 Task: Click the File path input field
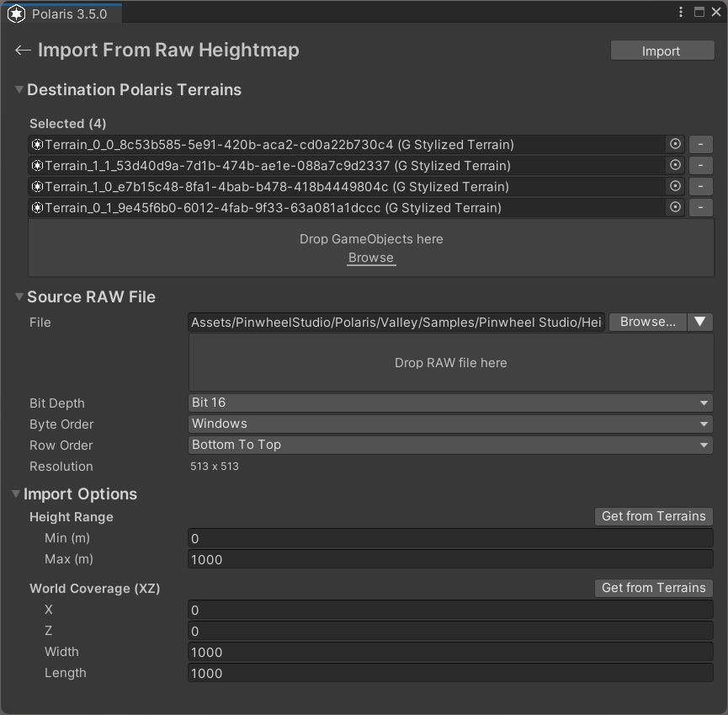(396, 322)
